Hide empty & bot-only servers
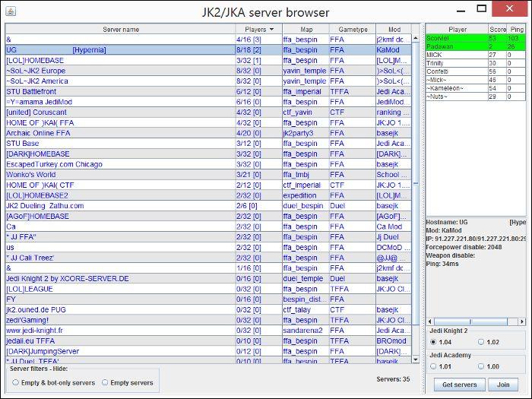This screenshot has height=399, width=532. pos(16,382)
